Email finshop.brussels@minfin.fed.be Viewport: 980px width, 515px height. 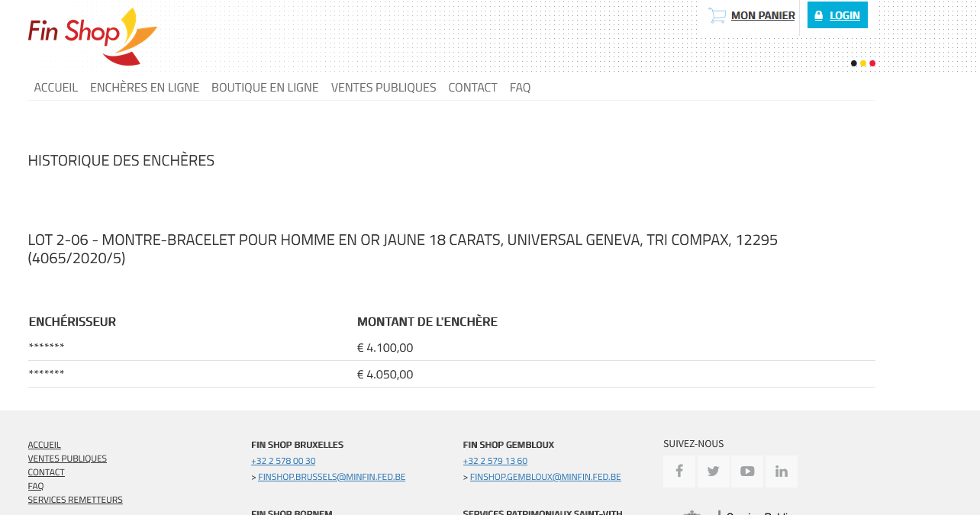point(331,477)
